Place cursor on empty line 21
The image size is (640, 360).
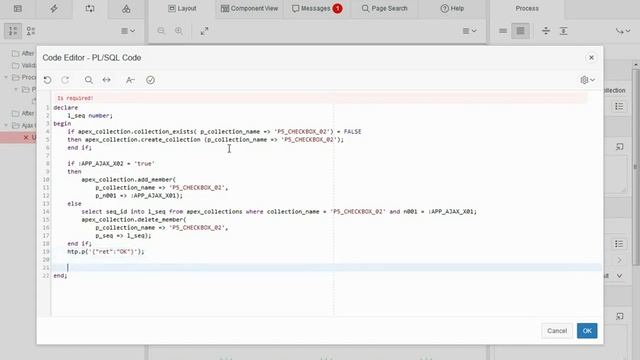click(x=327, y=267)
